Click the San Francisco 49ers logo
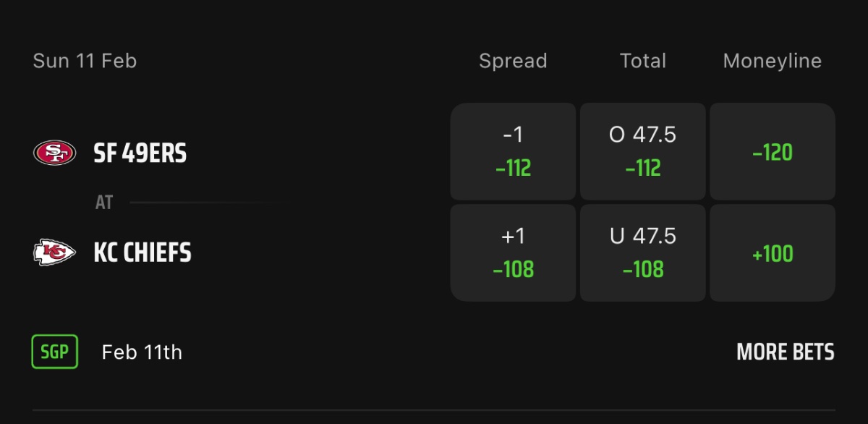This screenshot has width=868, height=424. click(x=54, y=153)
